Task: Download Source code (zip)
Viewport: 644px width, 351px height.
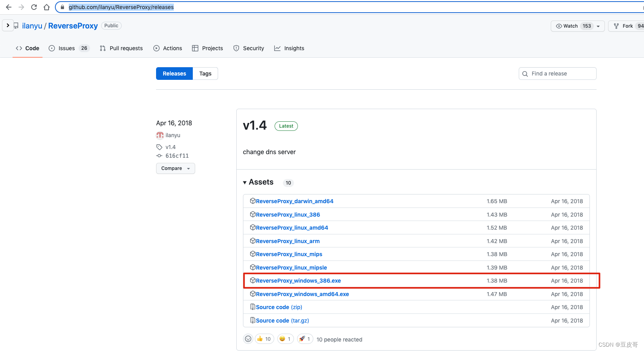Action: coord(279,307)
